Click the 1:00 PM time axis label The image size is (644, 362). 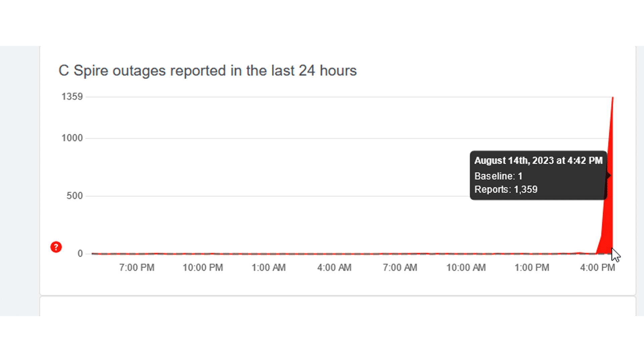click(532, 267)
